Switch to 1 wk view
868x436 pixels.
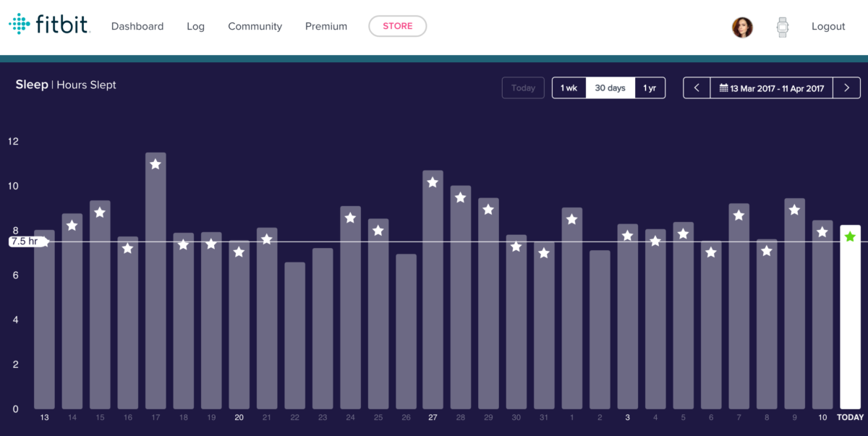tap(569, 88)
